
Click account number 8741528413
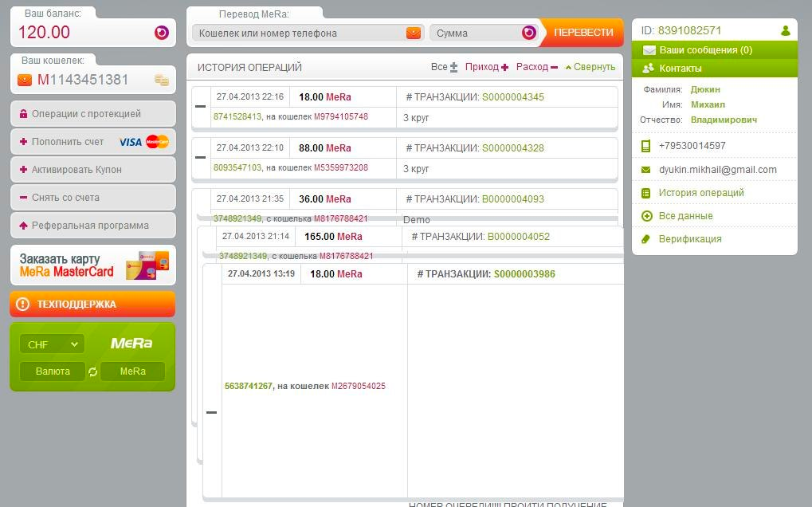click(x=237, y=116)
